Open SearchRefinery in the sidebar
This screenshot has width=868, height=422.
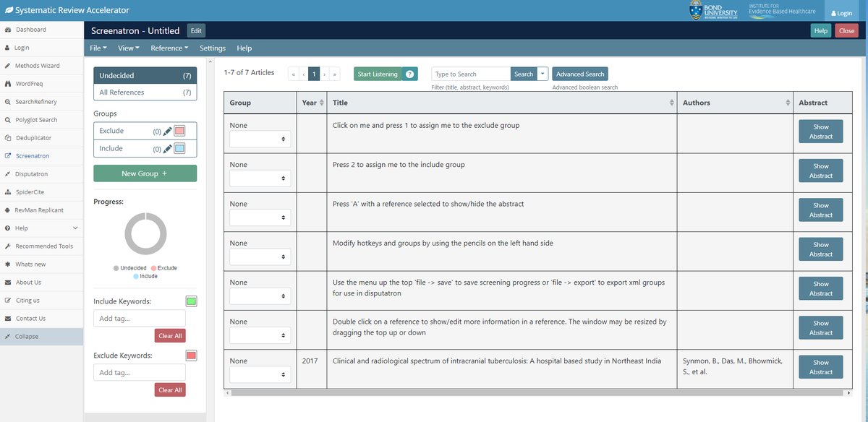click(x=41, y=102)
